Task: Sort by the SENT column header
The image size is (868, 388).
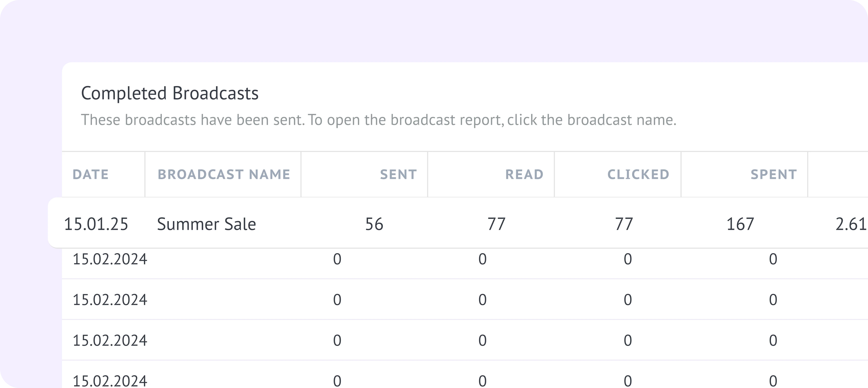Action: [x=398, y=174]
